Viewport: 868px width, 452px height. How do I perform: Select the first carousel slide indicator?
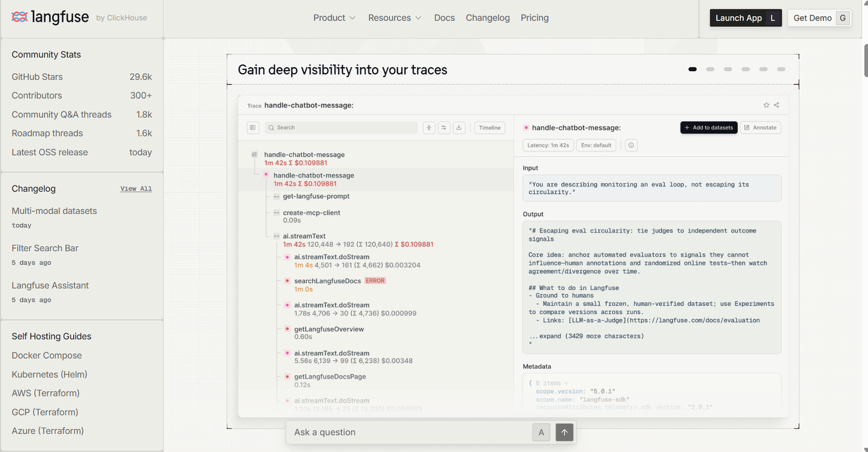click(x=693, y=69)
